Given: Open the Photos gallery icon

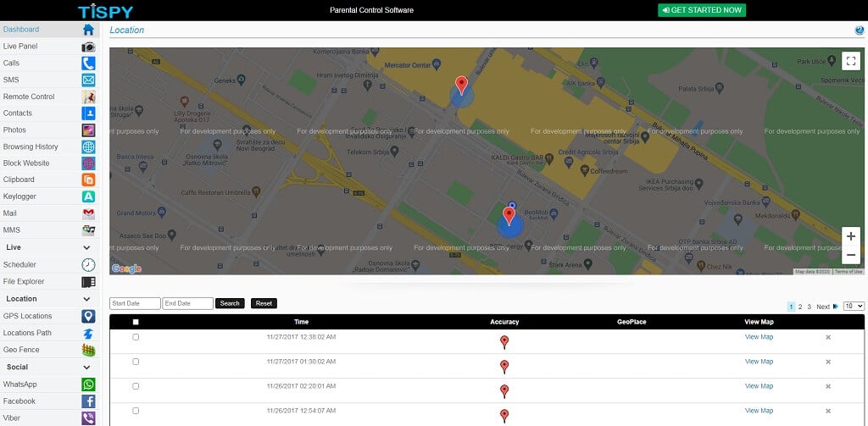Looking at the screenshot, I should (88, 130).
